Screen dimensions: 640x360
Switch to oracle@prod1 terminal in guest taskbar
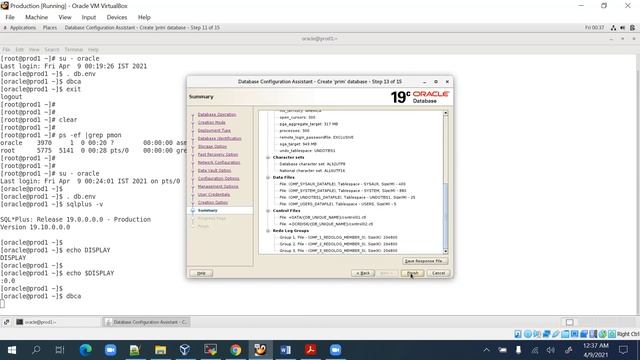57,322
